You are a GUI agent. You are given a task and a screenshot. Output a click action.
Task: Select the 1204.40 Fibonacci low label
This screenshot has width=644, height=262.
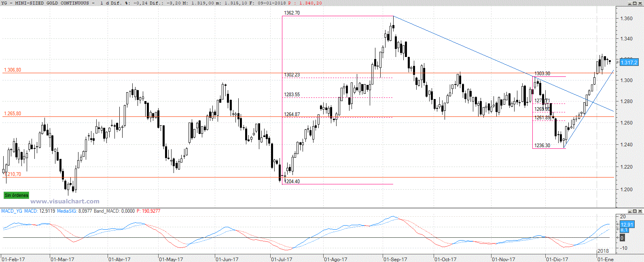pyautogui.click(x=292, y=182)
